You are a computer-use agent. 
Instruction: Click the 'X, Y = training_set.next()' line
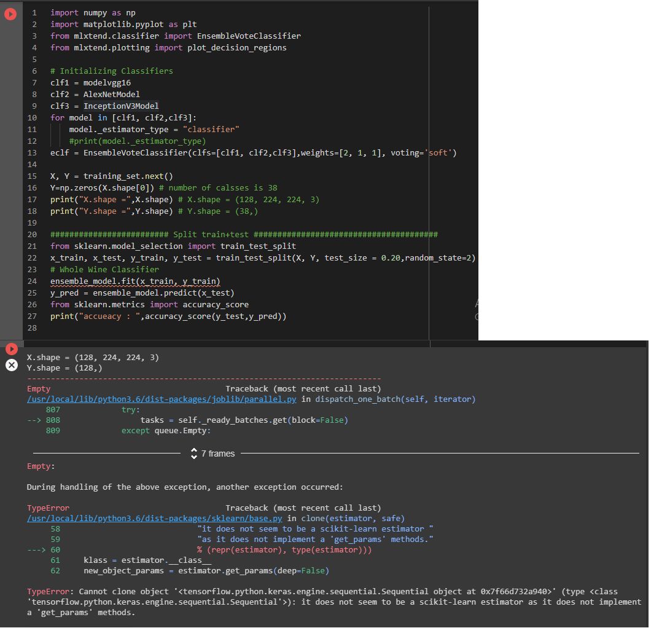coord(112,176)
